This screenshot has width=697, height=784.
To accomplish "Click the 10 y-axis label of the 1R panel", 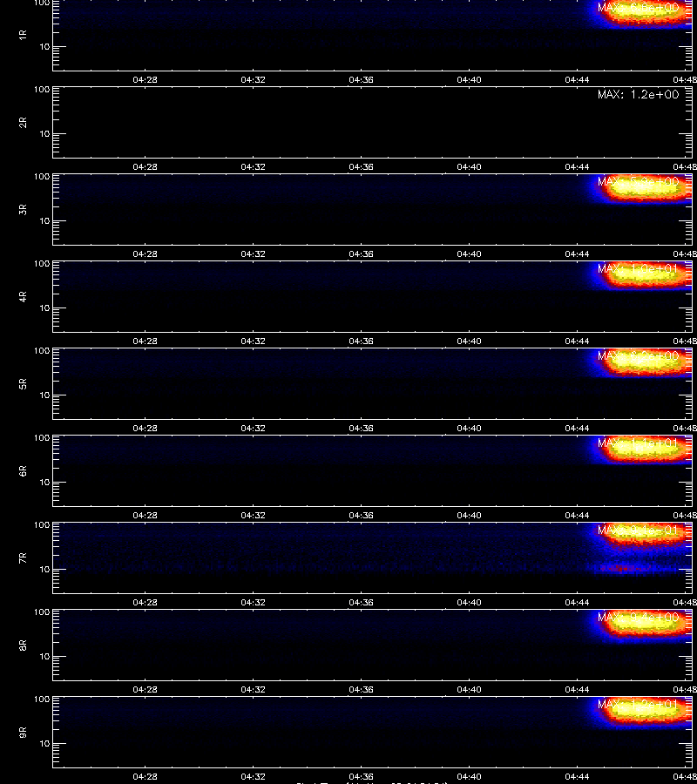I will tap(44, 47).
